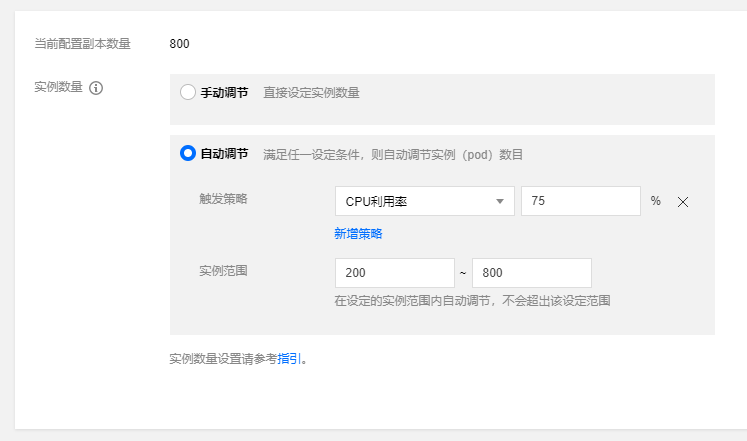This screenshot has width=747, height=441.
Task: Select the 手动调节 radio button
Action: [x=188, y=92]
